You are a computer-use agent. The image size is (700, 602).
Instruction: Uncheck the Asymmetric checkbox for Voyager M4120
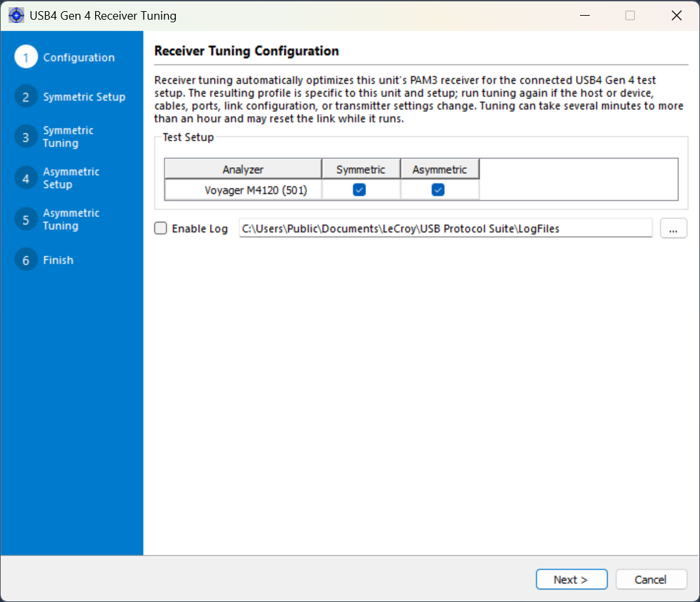click(x=438, y=190)
